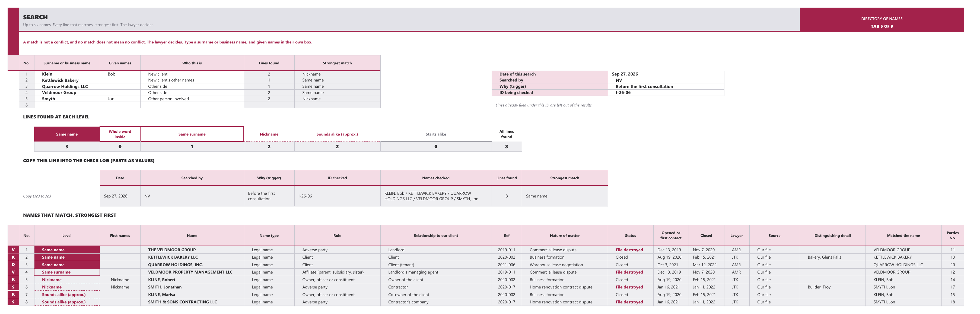Image resolution: width=980 pixels, height=314 pixels.
Task: Select the empty surname cell in row 6
Action: pos(67,105)
